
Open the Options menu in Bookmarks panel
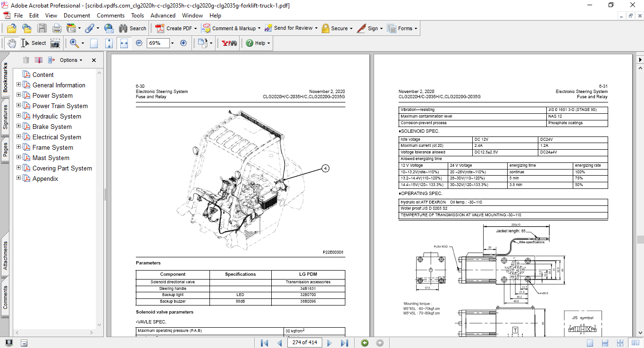point(70,60)
